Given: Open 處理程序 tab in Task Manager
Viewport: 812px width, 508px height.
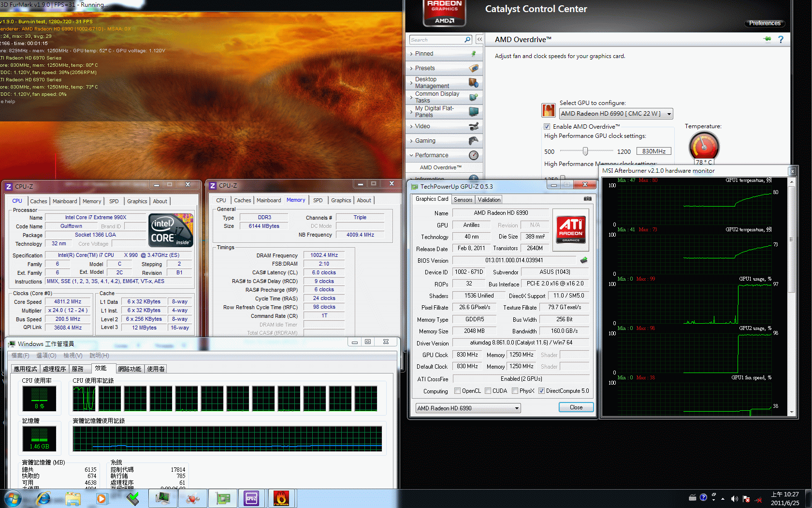Looking at the screenshot, I should click(x=54, y=369).
